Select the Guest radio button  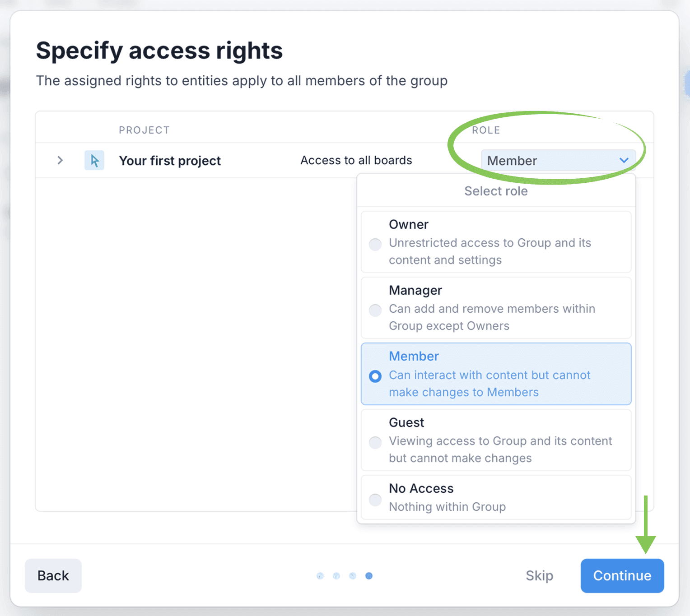coord(375,442)
